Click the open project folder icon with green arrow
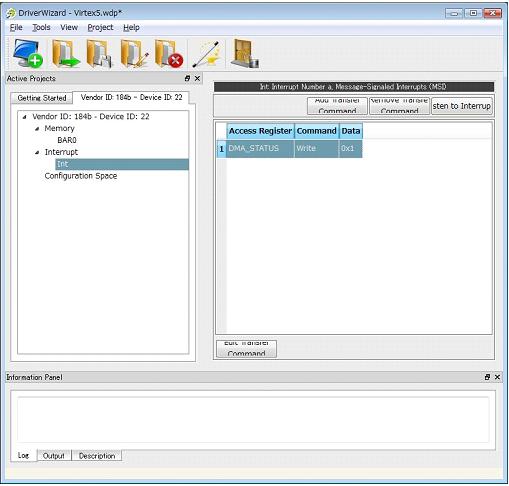The width and height of the screenshot is (509, 486). coord(65,53)
